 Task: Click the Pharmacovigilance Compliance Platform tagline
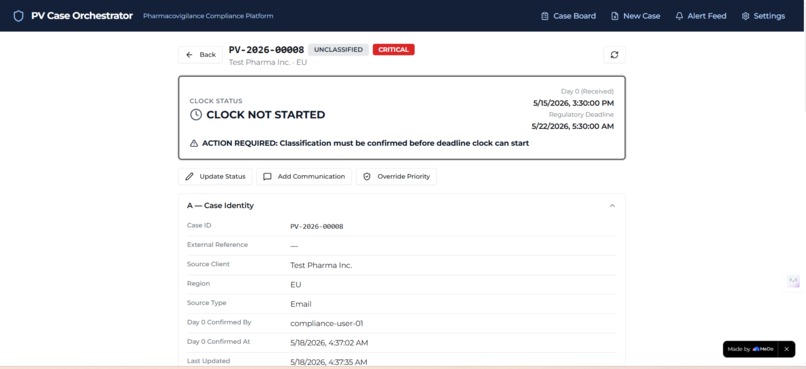pyautogui.click(x=208, y=16)
